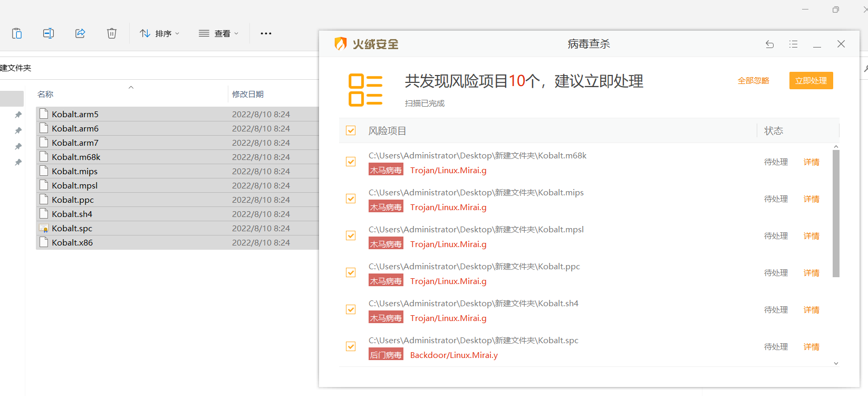Open 详情 for Kobalt.mips
This screenshot has height=396, width=868.
811,199
